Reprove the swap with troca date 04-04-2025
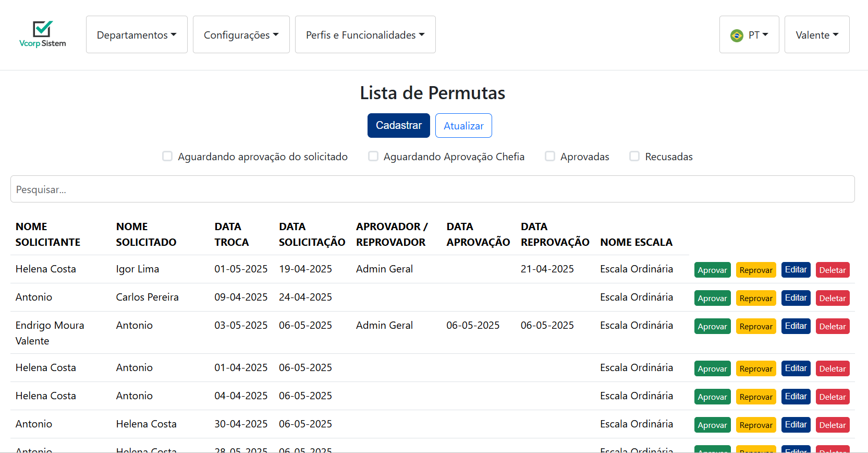Screen dimensions: 868x453 (x=756, y=397)
